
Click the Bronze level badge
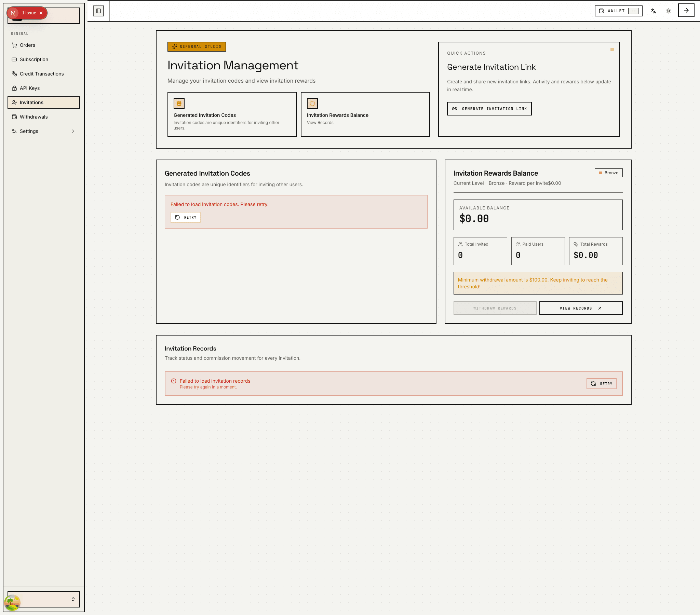[608, 173]
